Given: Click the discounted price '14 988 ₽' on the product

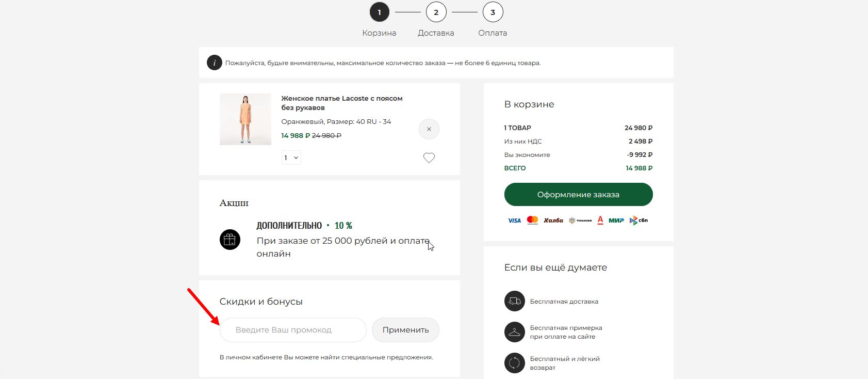Looking at the screenshot, I should 296,135.
